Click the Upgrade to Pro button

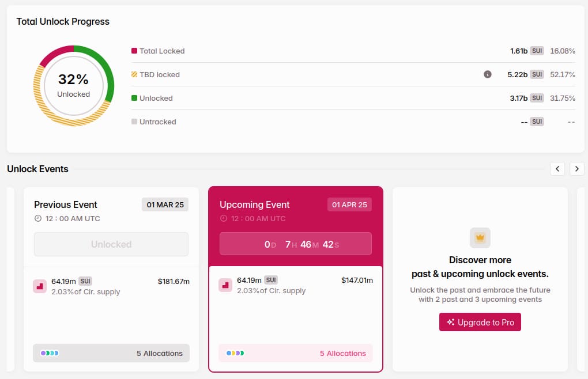(x=480, y=322)
